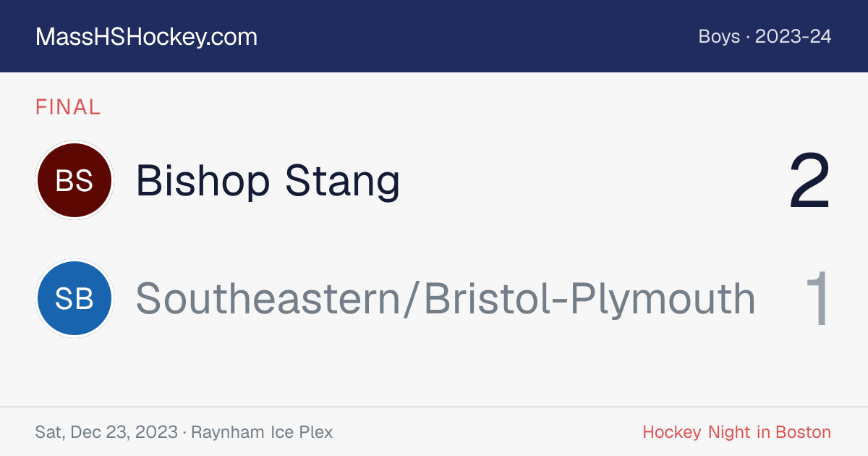Screen dimensions: 868x456
Task: Open the Hockey Night in Boston link
Action: coord(737,433)
